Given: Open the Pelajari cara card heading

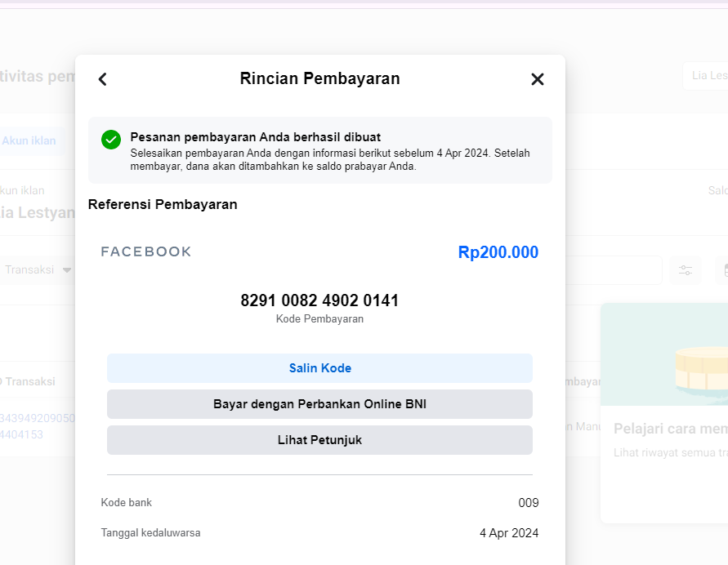Looking at the screenshot, I should click(x=670, y=429).
